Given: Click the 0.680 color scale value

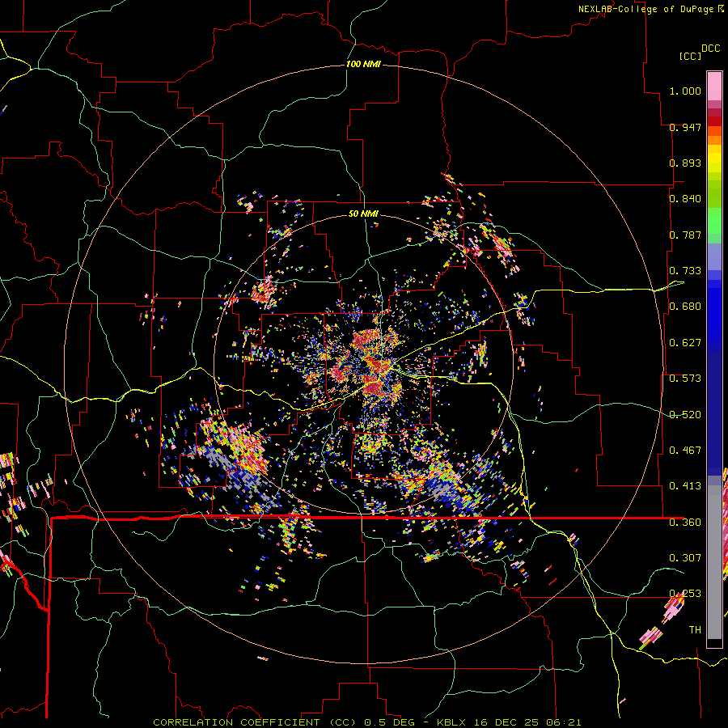Looking at the screenshot, I should pyautogui.click(x=685, y=307).
